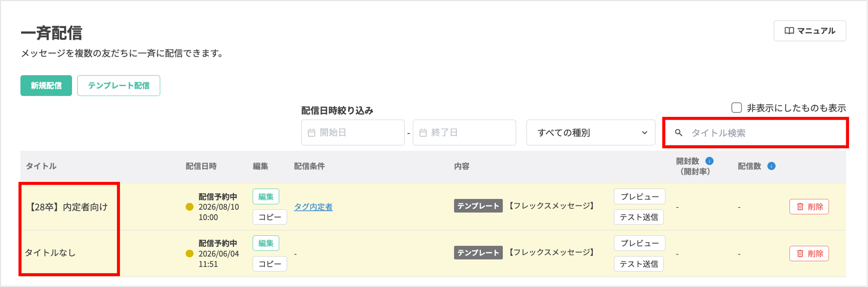Open the タグ内定者 link
This screenshot has width=868, height=287.
click(313, 207)
